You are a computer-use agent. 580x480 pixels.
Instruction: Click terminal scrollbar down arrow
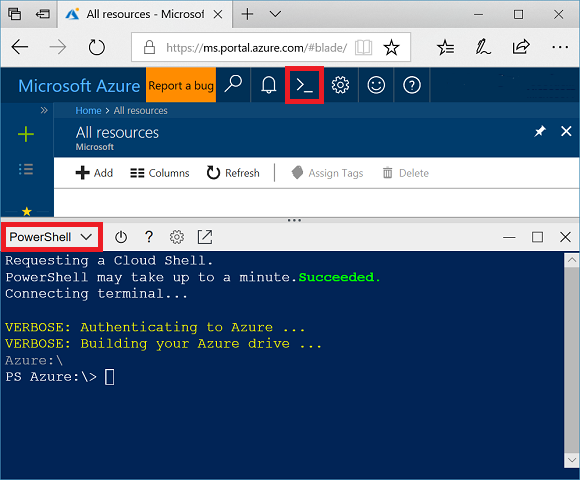click(x=572, y=461)
